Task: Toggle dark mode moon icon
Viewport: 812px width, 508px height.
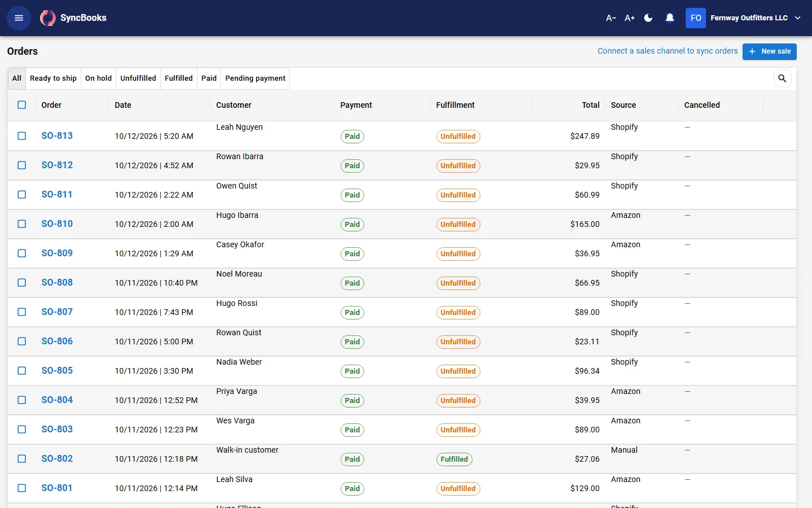Action: coord(648,18)
